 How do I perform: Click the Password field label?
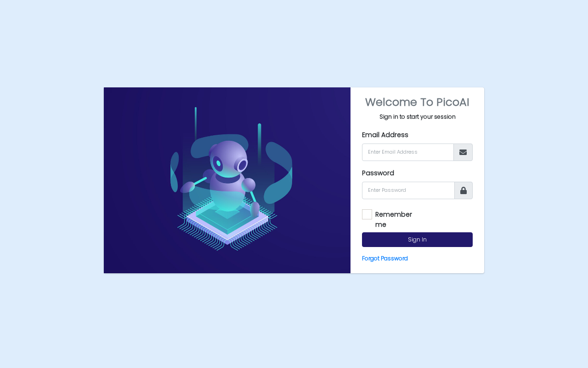(378, 173)
